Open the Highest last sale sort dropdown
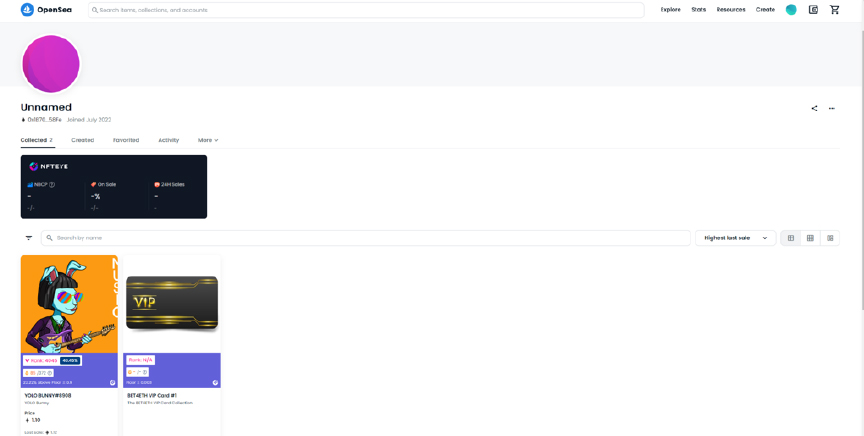 pyautogui.click(x=736, y=238)
